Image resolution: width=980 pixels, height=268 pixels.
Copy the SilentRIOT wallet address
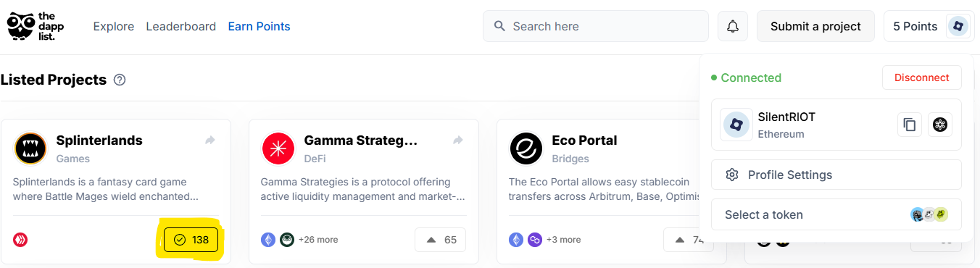point(910,125)
